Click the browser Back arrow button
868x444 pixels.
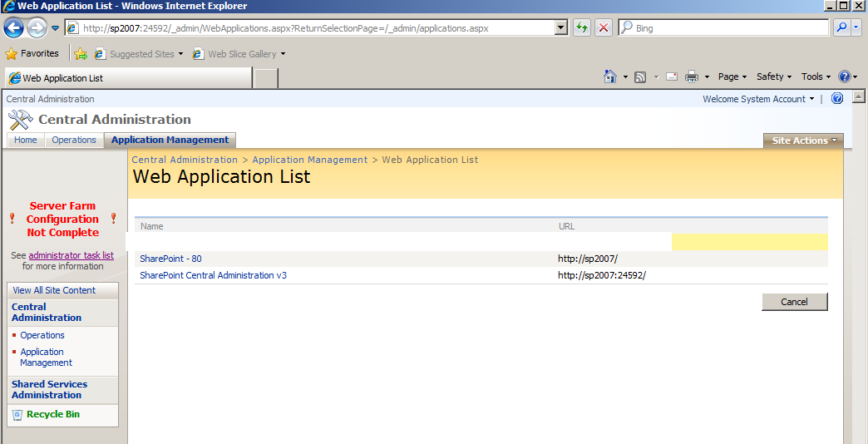coord(15,27)
